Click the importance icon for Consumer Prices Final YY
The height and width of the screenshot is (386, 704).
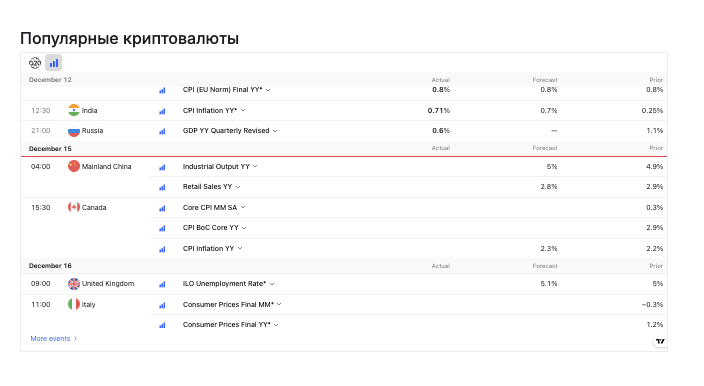click(162, 325)
